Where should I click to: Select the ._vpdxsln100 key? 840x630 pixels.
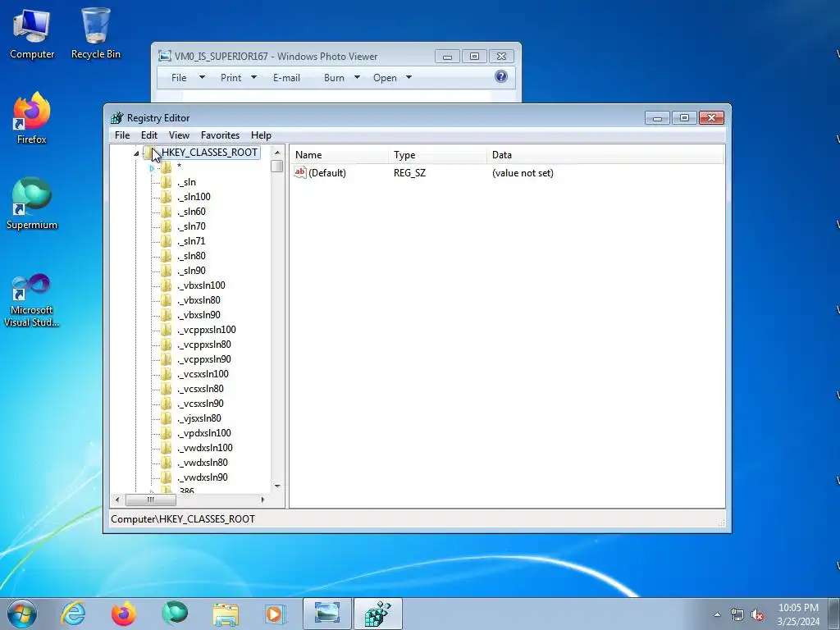coord(204,433)
